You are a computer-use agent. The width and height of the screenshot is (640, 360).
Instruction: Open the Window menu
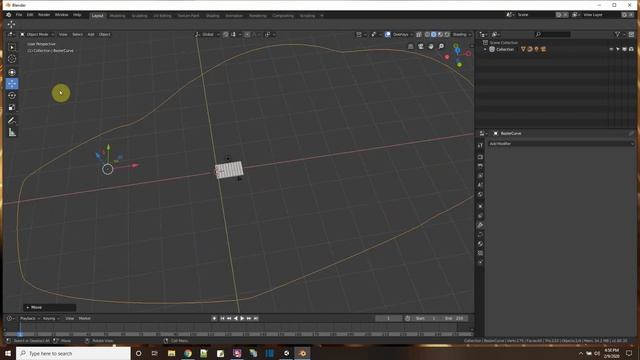61,15
